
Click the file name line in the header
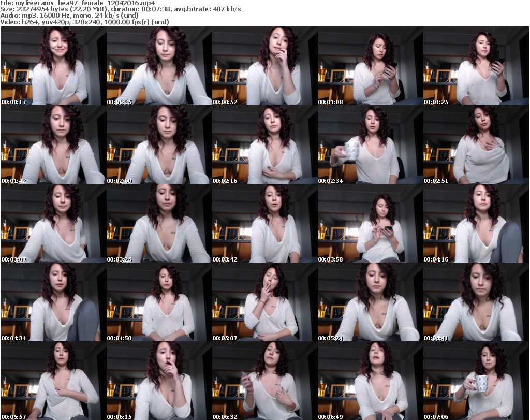pyautogui.click(x=78, y=3)
